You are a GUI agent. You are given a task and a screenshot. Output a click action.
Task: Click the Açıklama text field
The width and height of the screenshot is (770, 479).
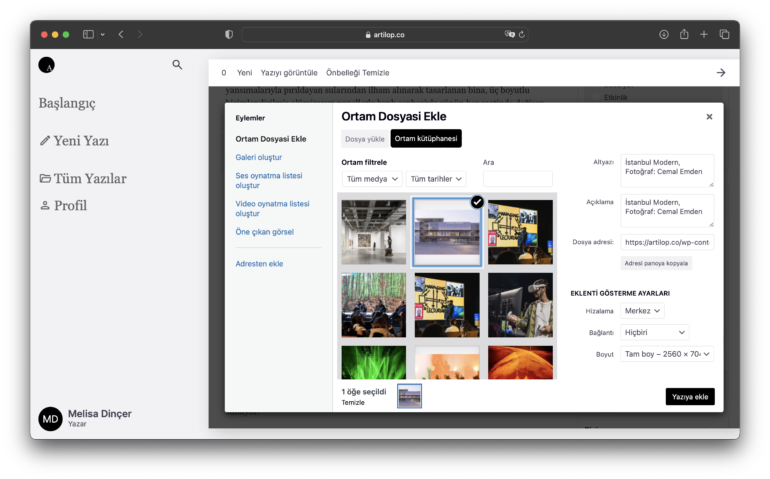point(667,211)
